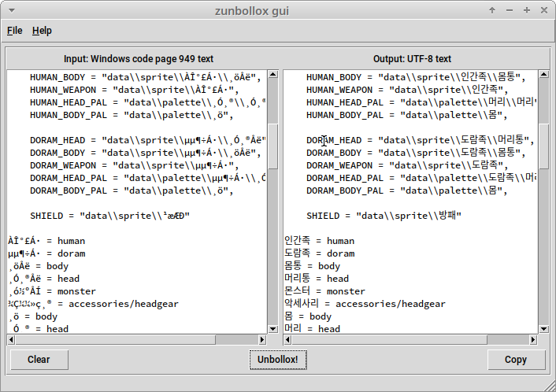556x392 pixels.
Task: Click the Unbollox! button
Action: tap(278, 360)
